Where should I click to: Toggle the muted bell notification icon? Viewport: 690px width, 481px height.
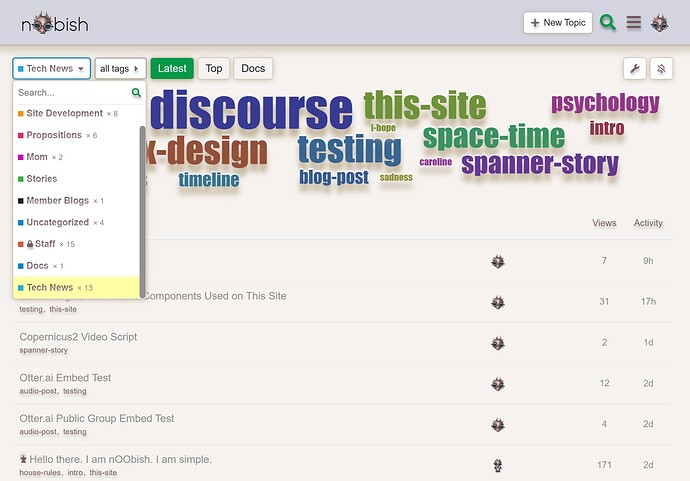click(x=661, y=69)
